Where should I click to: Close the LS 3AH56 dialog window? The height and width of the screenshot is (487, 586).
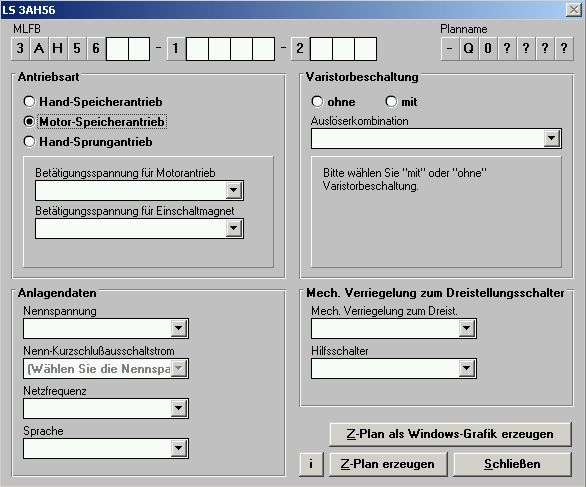click(573, 9)
